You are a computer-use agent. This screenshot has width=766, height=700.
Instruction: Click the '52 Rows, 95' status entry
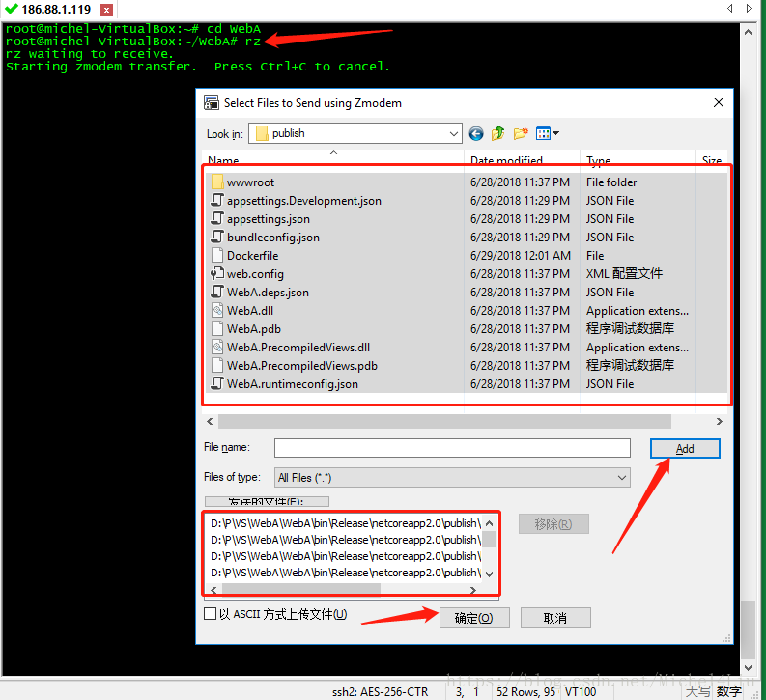pyautogui.click(x=525, y=691)
